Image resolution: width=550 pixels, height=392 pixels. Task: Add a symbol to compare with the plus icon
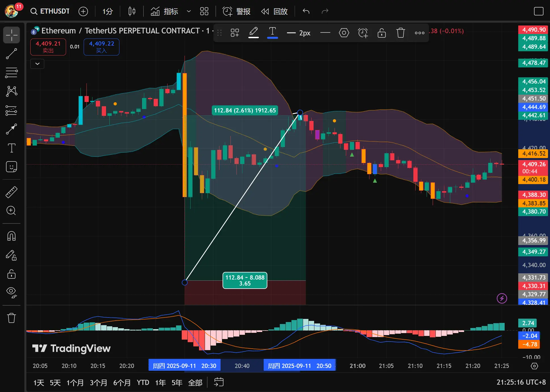(x=83, y=11)
